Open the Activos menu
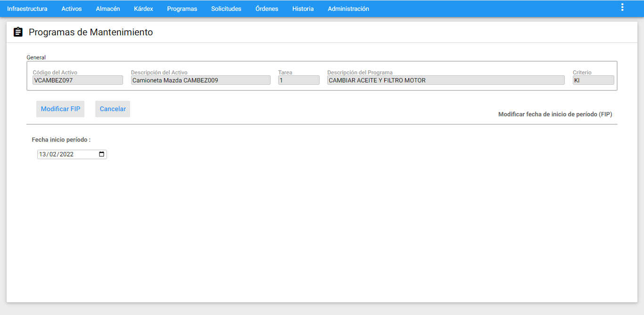The height and width of the screenshot is (315, 644). [72, 8]
